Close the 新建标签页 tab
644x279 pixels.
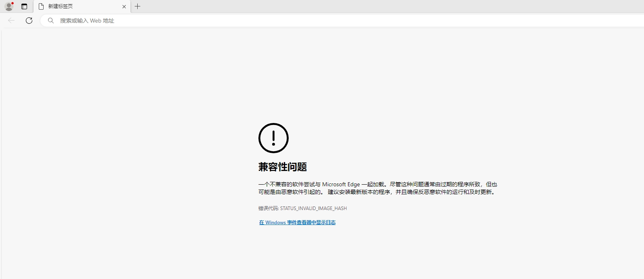pos(124,6)
